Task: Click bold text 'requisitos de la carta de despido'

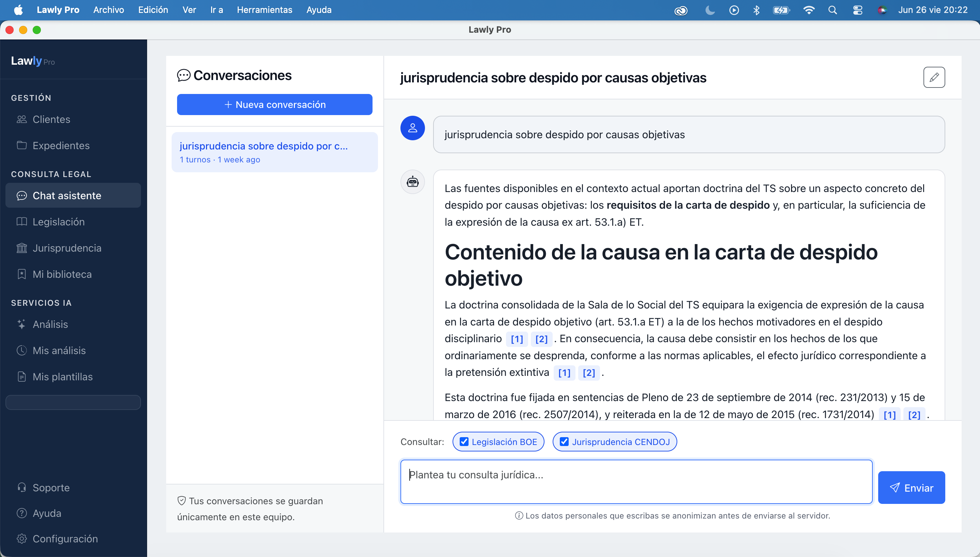Action: click(x=688, y=205)
